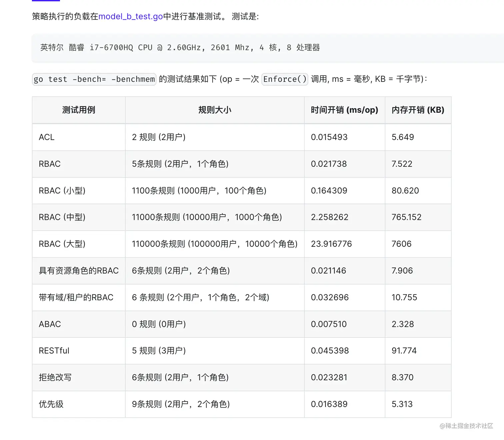The image size is (504, 440).
Task: Click the 2 规则 (2用户) cell
Action: tap(215, 137)
